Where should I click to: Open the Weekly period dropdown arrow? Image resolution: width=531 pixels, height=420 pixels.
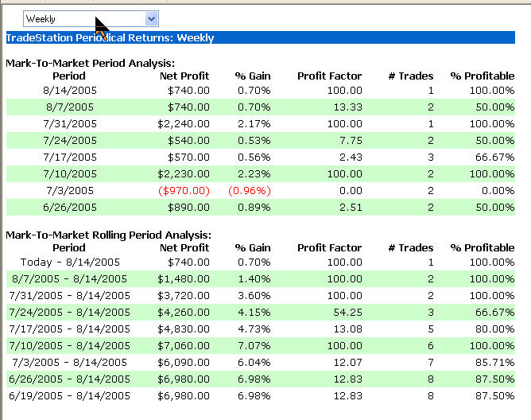click(x=151, y=18)
